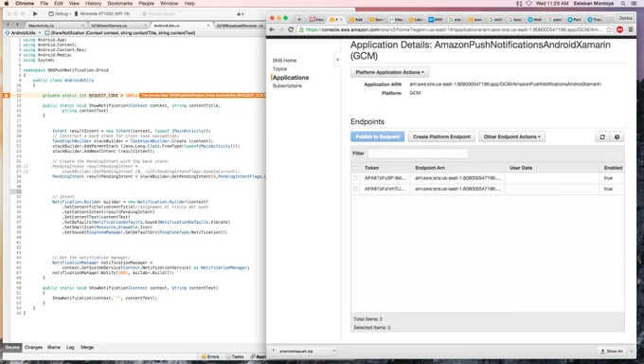This screenshot has height=364, width=644.
Task: Click the Application ARN value text
Action: point(505,84)
